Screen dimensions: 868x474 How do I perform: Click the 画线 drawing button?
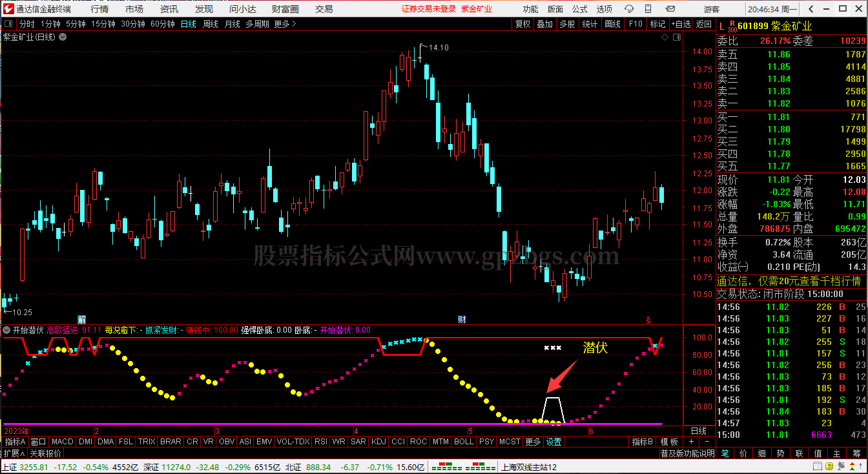(612, 24)
